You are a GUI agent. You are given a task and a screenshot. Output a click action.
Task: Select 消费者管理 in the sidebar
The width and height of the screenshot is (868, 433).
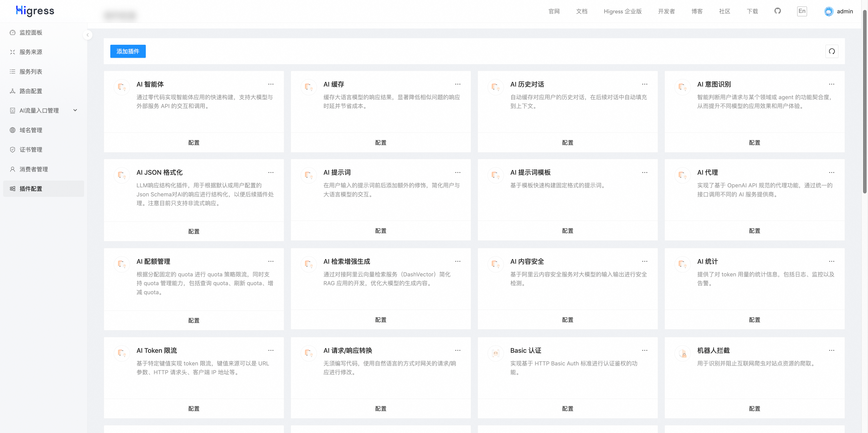click(x=34, y=169)
